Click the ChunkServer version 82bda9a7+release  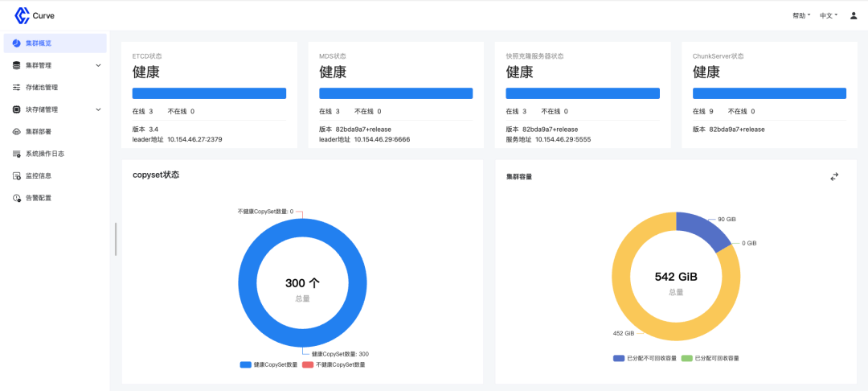point(737,129)
